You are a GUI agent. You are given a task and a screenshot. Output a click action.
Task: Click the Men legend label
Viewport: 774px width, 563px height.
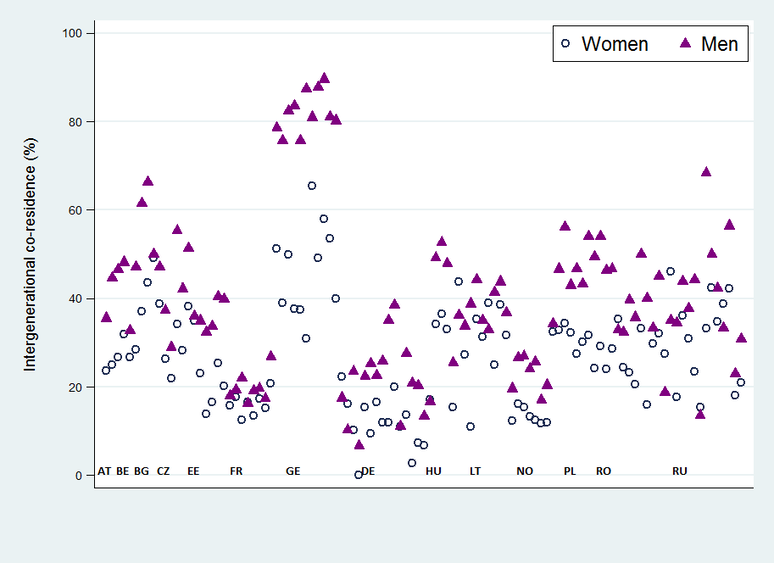pos(719,44)
